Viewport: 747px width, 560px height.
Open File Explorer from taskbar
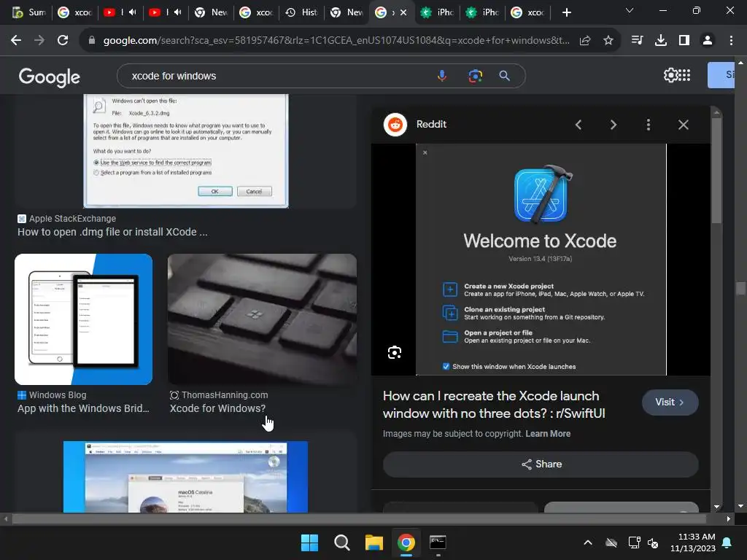[x=374, y=542]
